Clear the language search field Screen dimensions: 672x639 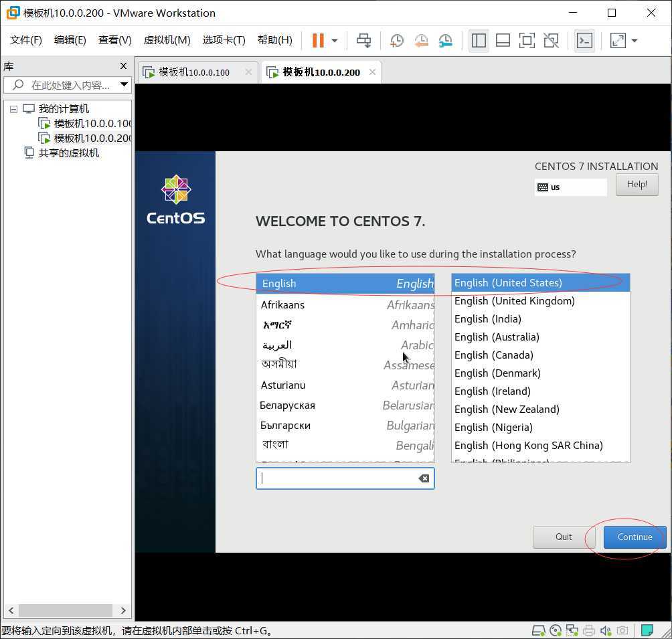coord(424,478)
